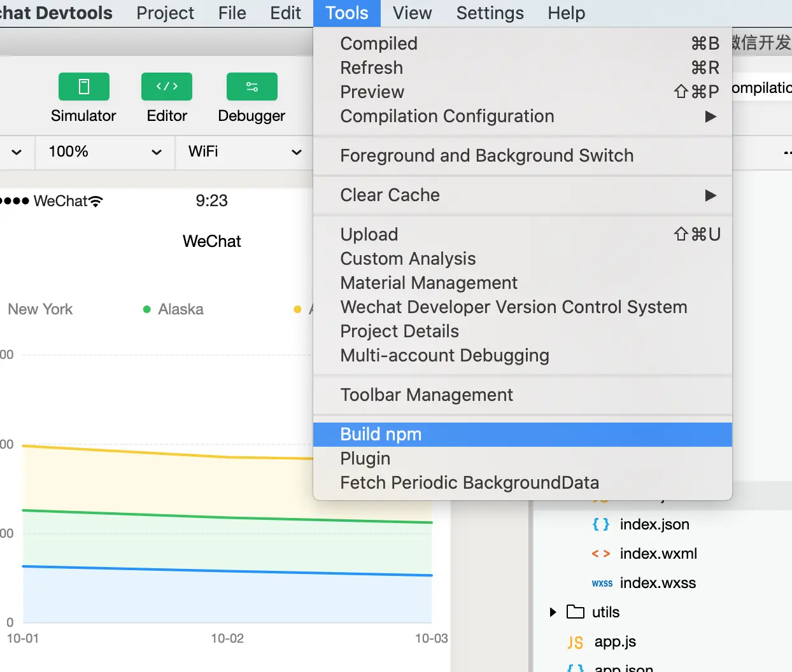Expand the Compilation Configuration submenu

523,116
